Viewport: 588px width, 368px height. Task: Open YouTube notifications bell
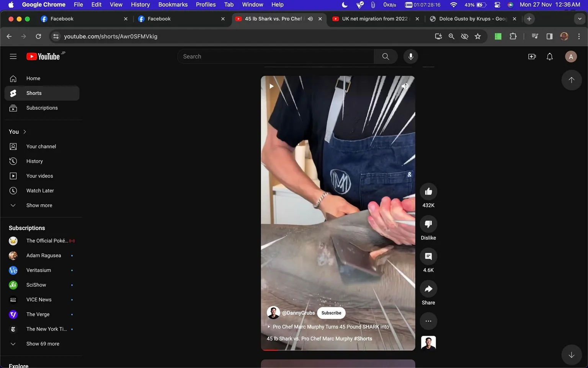coord(549,56)
